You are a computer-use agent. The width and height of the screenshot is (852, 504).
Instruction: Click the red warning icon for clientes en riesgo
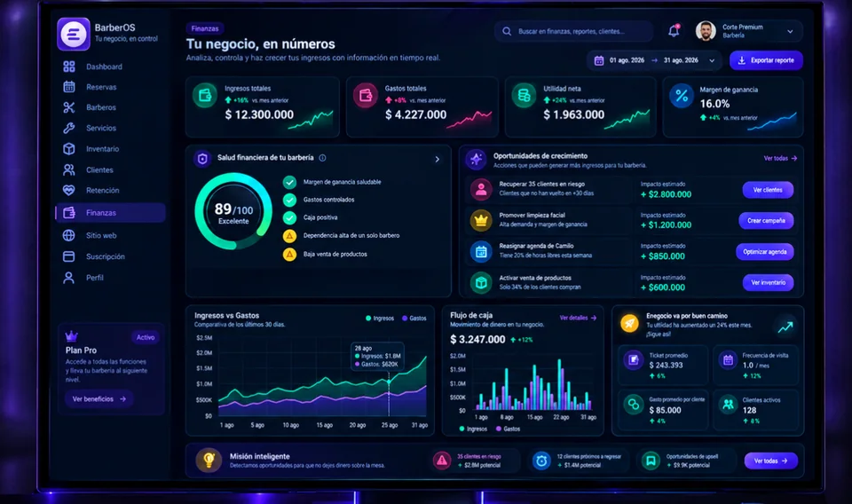point(442,461)
